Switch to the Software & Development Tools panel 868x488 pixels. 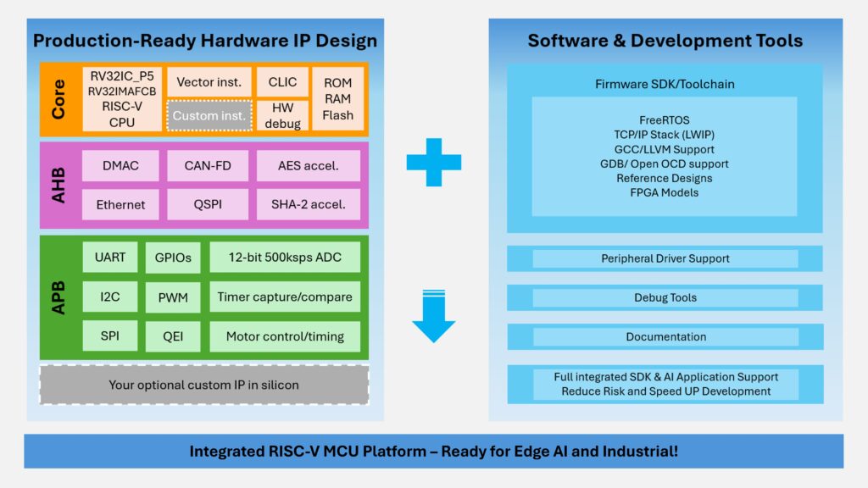[665, 40]
